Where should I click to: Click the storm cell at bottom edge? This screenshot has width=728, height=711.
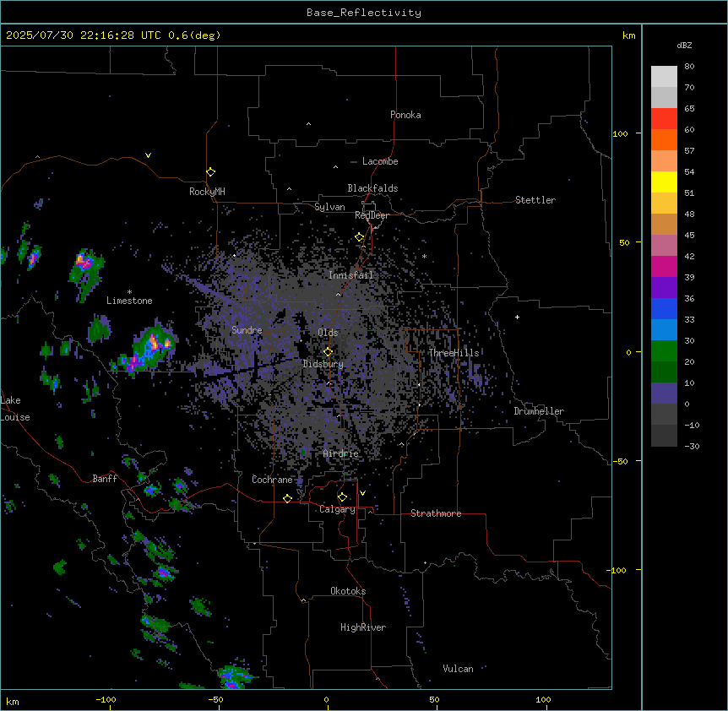pyautogui.click(x=234, y=677)
